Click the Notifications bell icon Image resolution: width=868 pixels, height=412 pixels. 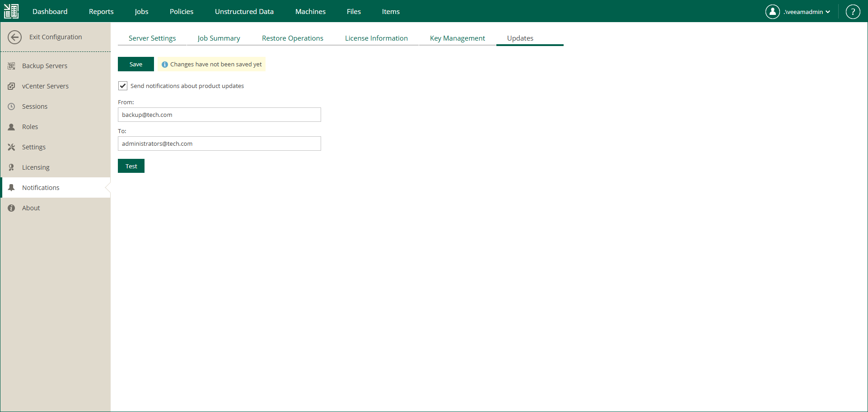pyautogui.click(x=11, y=188)
